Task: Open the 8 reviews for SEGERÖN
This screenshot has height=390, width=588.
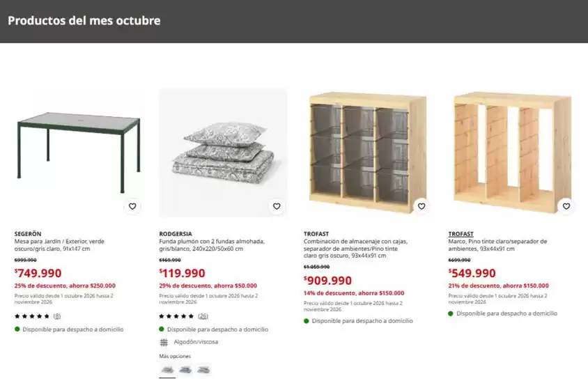Action: pyautogui.click(x=57, y=316)
